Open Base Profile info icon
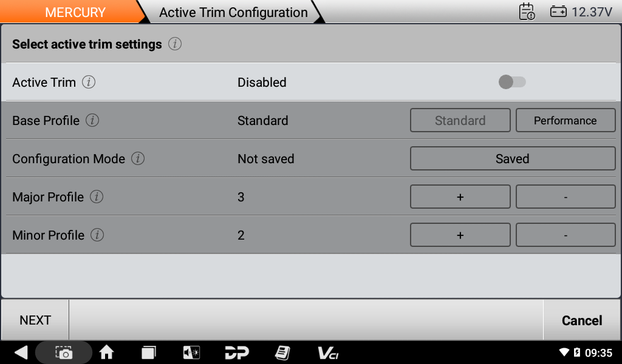 point(92,121)
